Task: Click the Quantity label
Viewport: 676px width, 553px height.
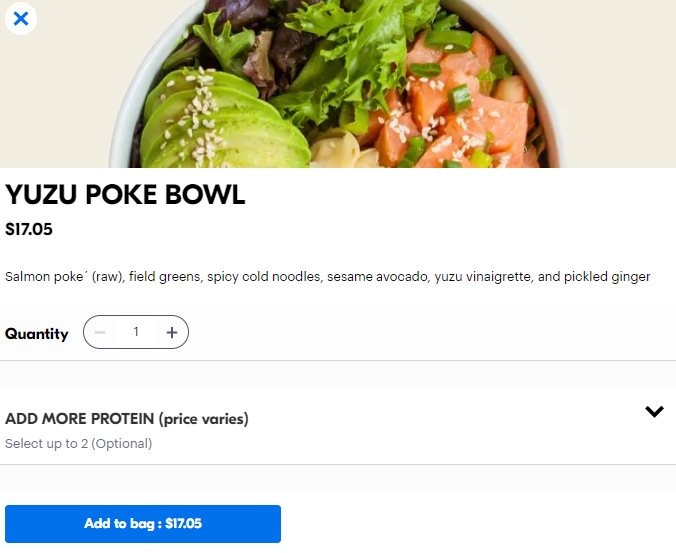Action: (x=37, y=334)
